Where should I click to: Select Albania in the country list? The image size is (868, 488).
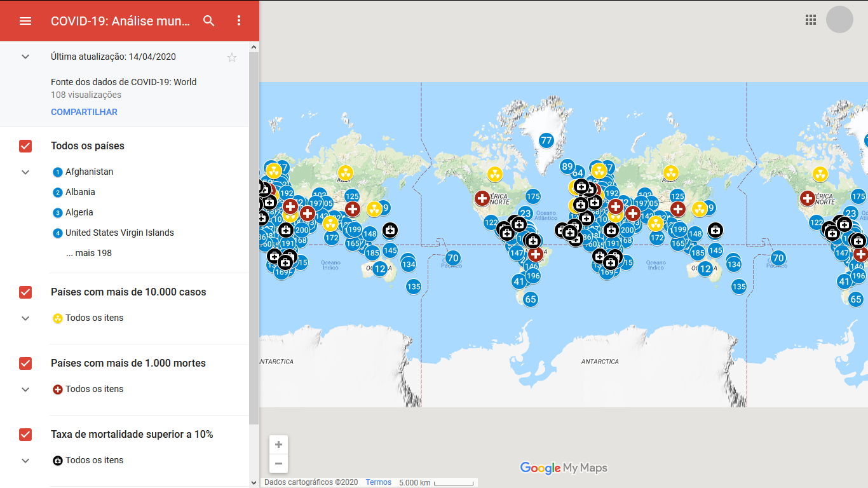pos(80,193)
